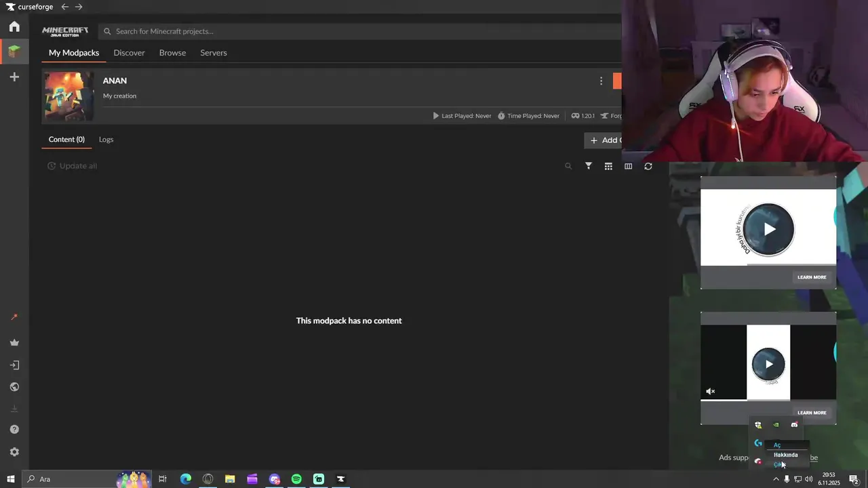Click Windows Security tray icon
This screenshot has height=488, width=868.
(x=758, y=426)
